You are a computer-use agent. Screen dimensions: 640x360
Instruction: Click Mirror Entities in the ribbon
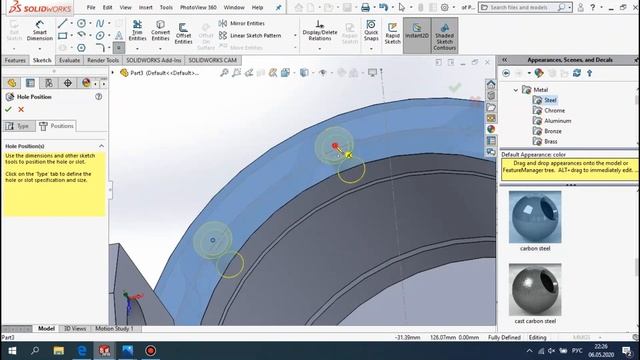pos(242,23)
